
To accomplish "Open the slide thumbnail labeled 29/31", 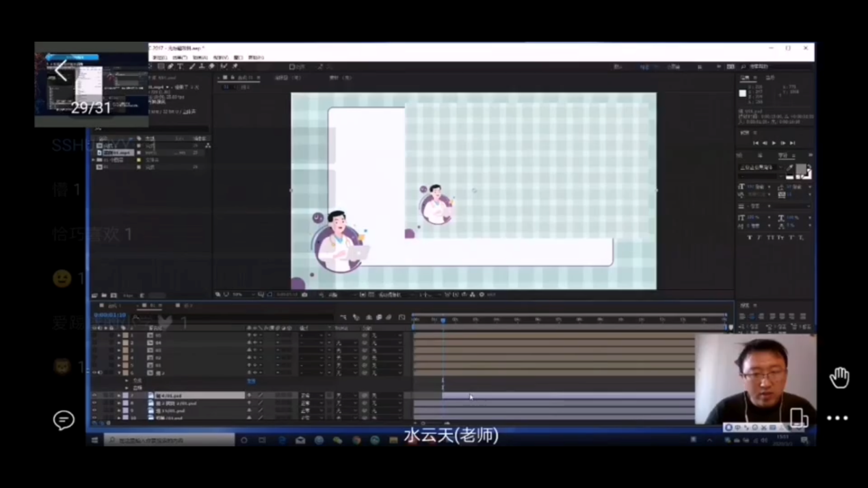I will pyautogui.click(x=91, y=85).
